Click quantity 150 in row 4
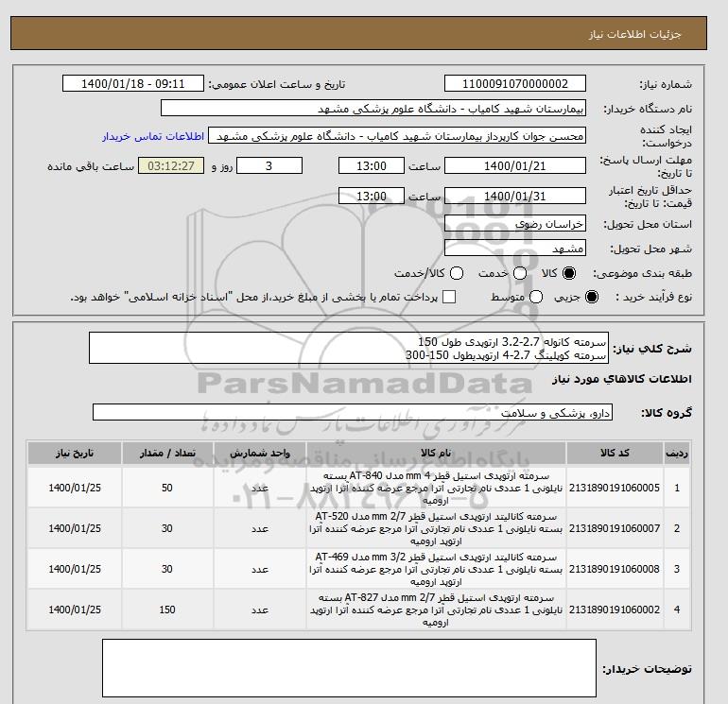Screen dimensions: 728x704 click(x=167, y=610)
